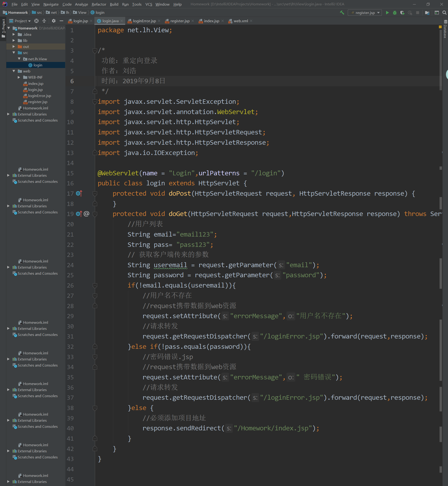Open Project Structure icon
The image size is (448, 486).
pyautogui.click(x=427, y=13)
